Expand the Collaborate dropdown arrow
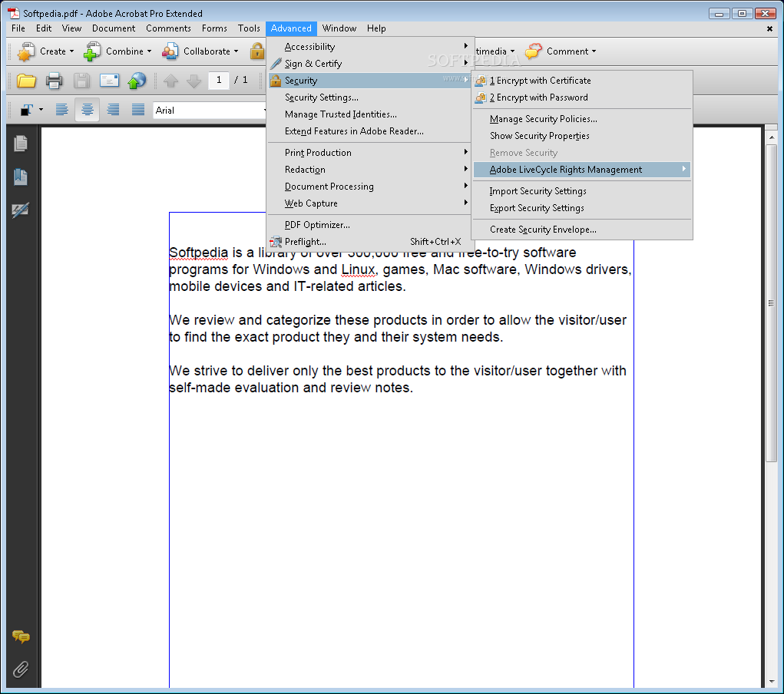784x694 pixels. (x=236, y=51)
